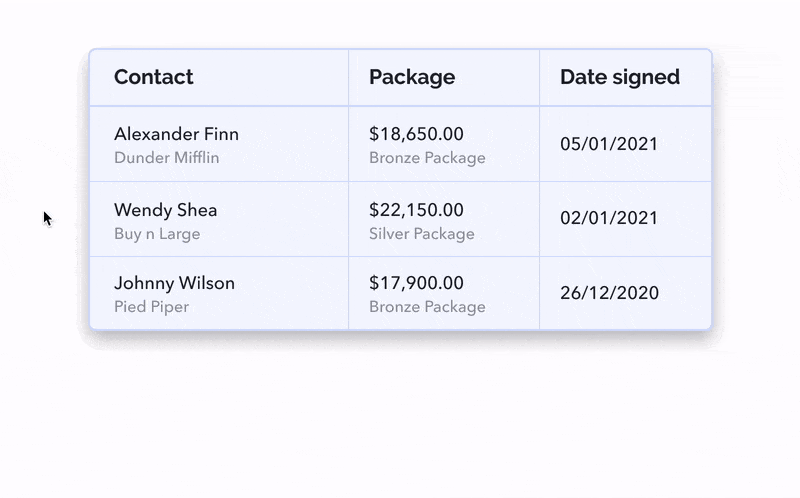800x498 pixels.
Task: Click the Dunder Mifflin company text
Action: click(166, 158)
